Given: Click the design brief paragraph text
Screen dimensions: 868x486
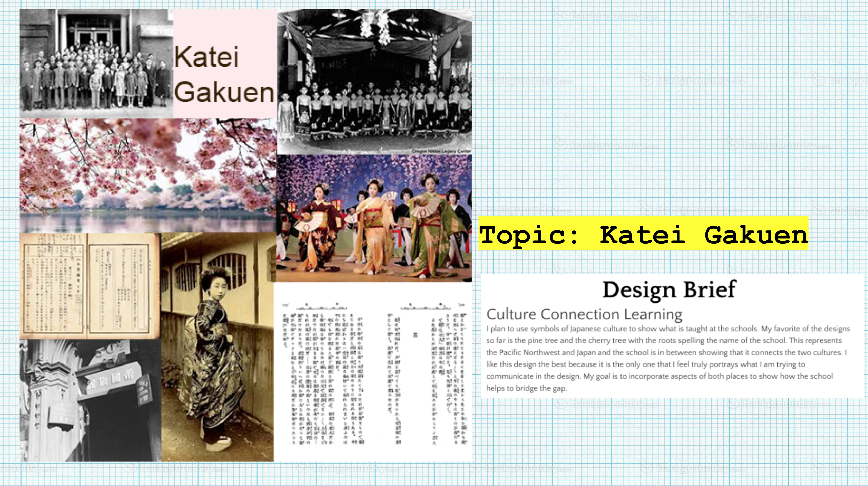Looking at the screenshot, I should (x=666, y=358).
